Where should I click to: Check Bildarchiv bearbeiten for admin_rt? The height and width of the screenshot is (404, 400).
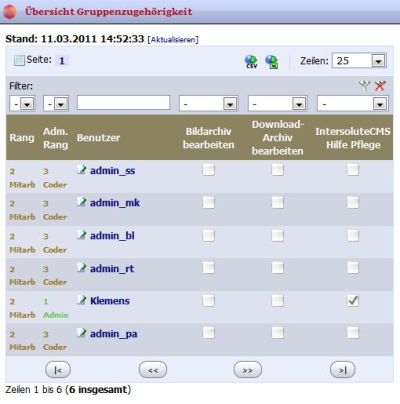pos(208,267)
